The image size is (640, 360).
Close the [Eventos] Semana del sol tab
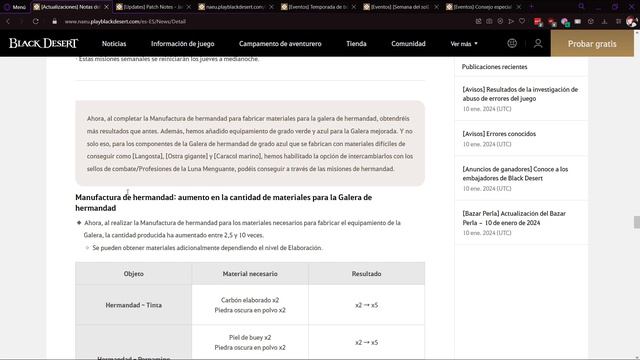pyautogui.click(x=436, y=7)
